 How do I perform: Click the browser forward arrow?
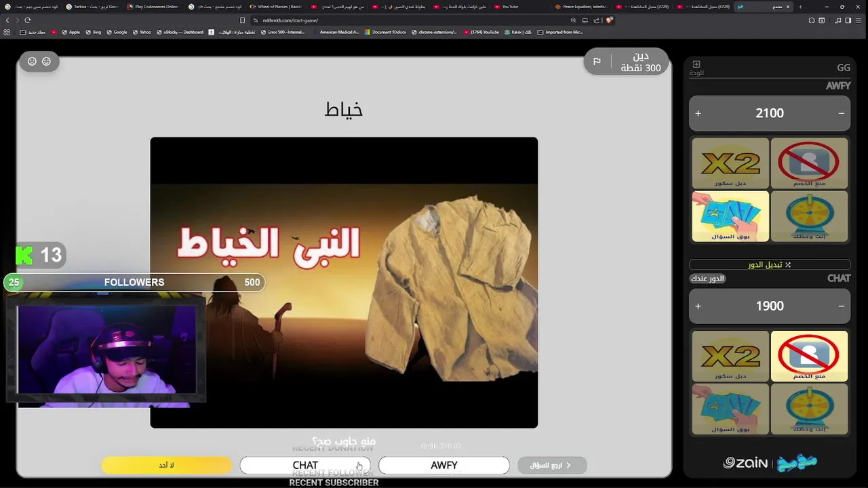(x=18, y=20)
